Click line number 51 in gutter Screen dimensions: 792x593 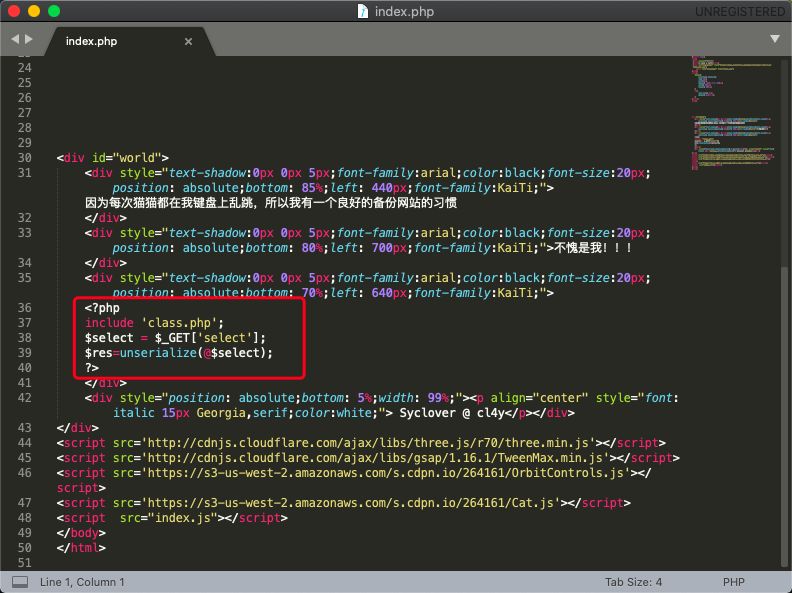click(25, 563)
